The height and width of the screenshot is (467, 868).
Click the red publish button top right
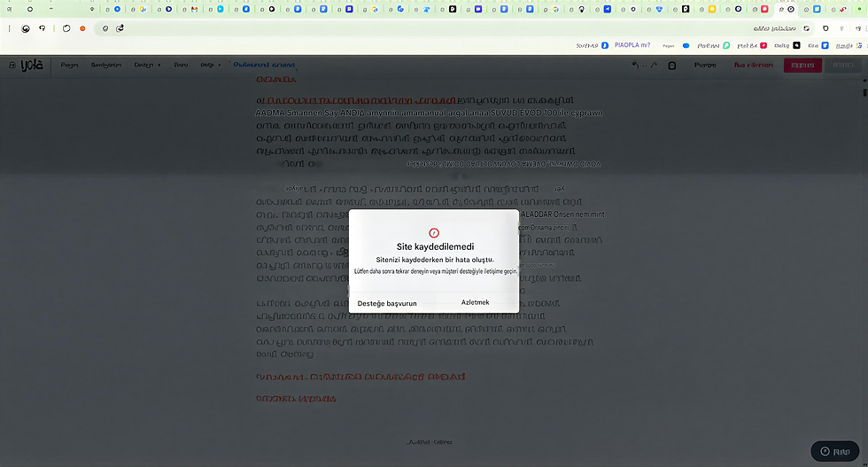[802, 66]
